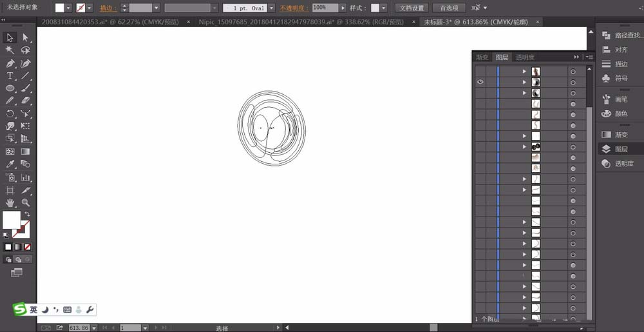Select the Line Segment tool
This screenshot has width=644, height=332.
(26, 75)
